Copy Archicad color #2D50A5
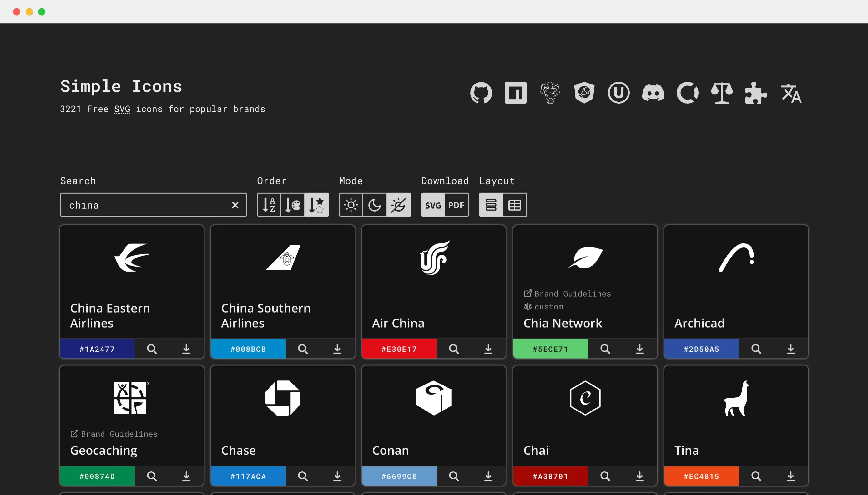Image resolution: width=868 pixels, height=495 pixels. (x=702, y=349)
